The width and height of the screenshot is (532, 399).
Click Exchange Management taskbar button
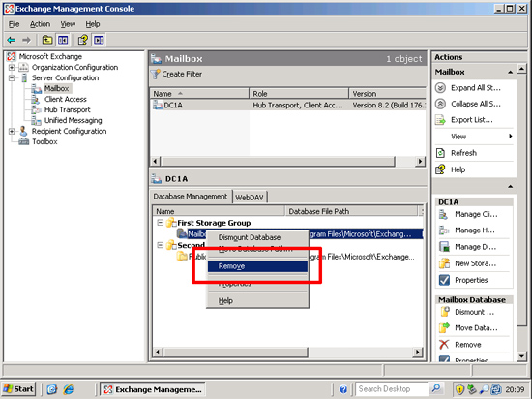(x=153, y=389)
